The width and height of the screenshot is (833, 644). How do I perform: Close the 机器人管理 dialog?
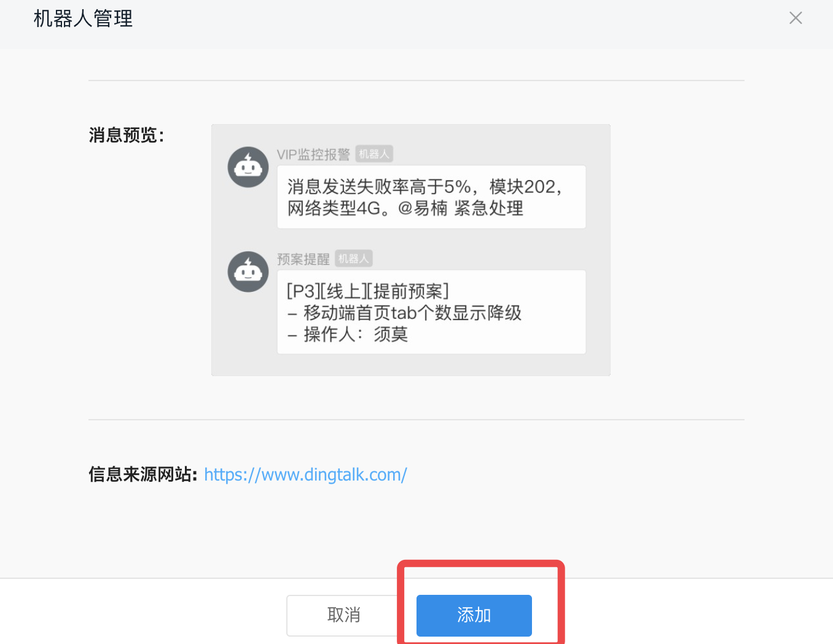pyautogui.click(x=796, y=18)
